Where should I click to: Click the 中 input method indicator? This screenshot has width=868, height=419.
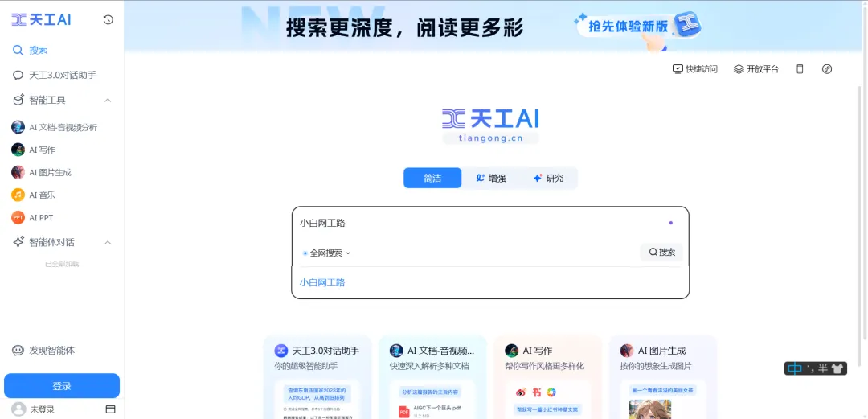[x=794, y=368]
